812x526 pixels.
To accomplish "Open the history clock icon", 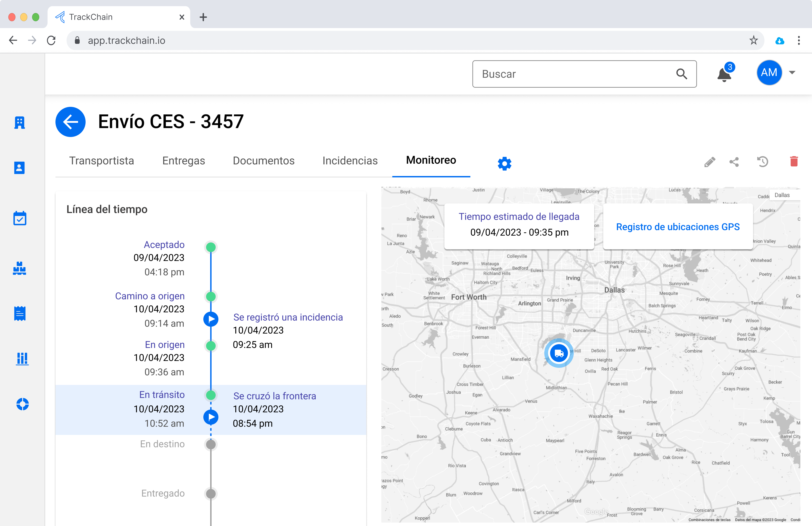I will [762, 161].
